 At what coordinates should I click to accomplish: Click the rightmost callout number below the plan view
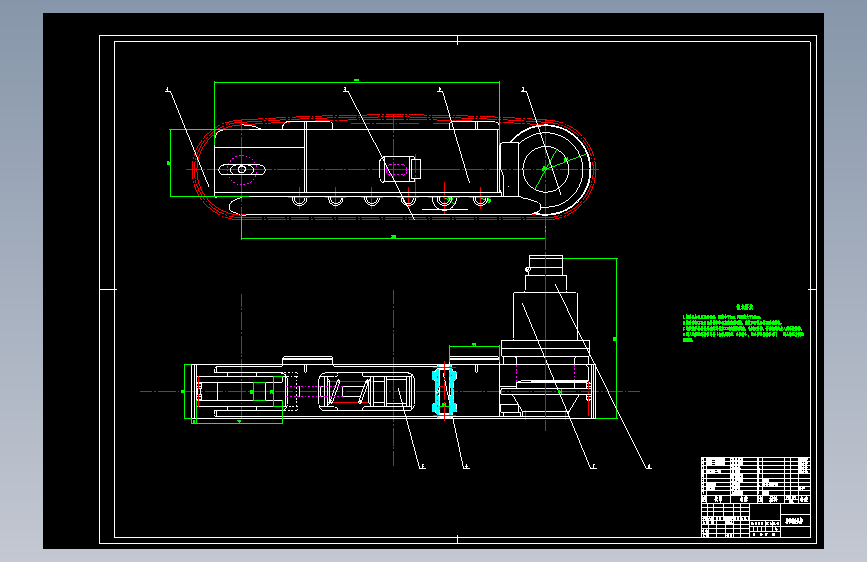tap(649, 467)
